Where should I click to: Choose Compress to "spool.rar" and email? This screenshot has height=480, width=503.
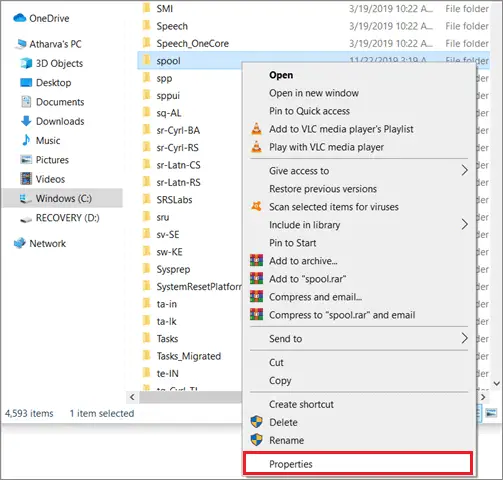click(x=342, y=315)
